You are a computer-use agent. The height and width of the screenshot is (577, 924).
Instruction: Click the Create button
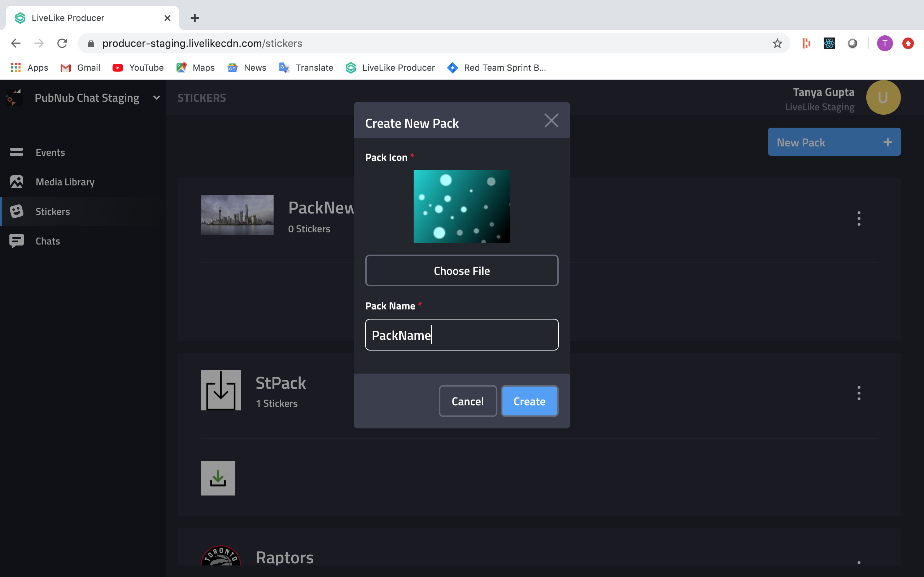point(529,401)
